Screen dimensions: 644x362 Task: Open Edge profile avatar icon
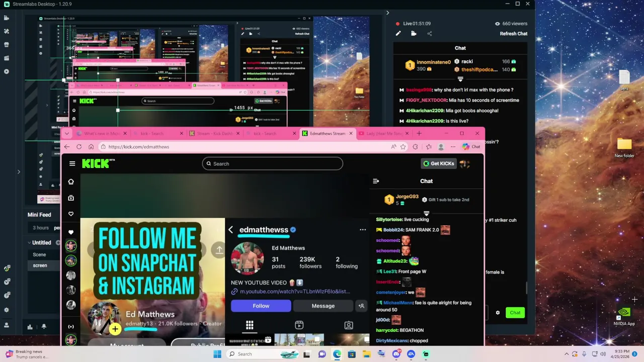point(441,147)
